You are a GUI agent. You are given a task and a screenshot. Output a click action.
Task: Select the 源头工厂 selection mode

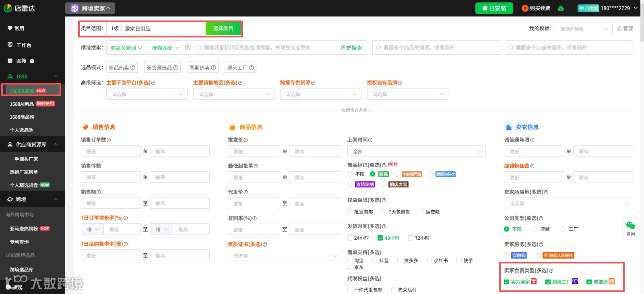(x=240, y=68)
